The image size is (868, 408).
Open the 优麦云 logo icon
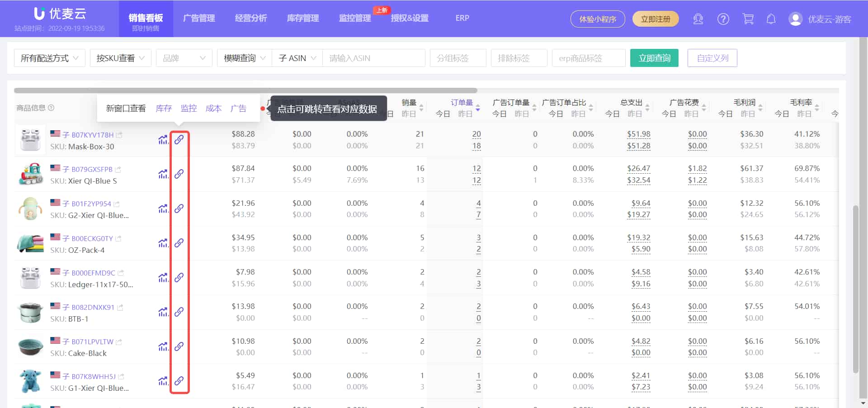40,14
